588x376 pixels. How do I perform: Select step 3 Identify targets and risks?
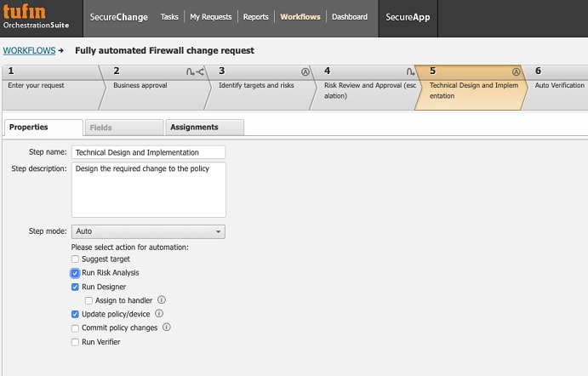[261, 88]
